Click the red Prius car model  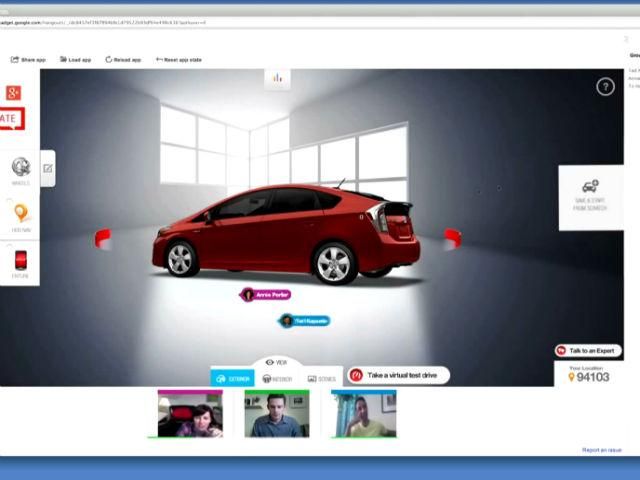(x=286, y=234)
